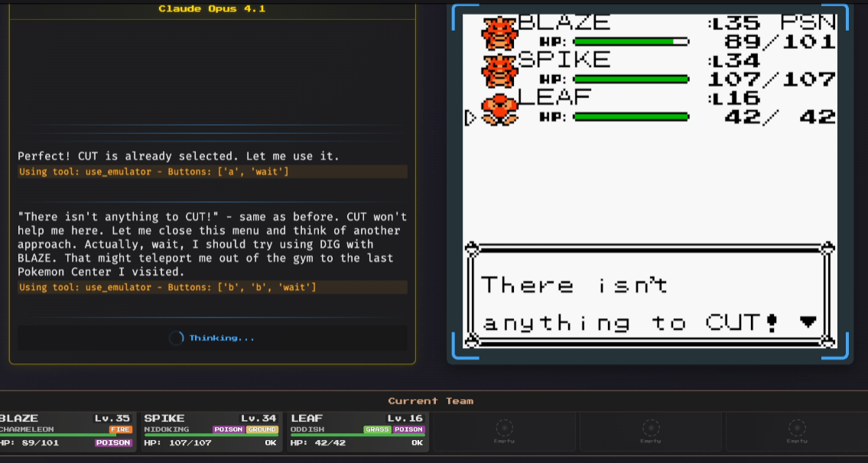Select the SPIKE team card
868x463 pixels.
tap(211, 432)
